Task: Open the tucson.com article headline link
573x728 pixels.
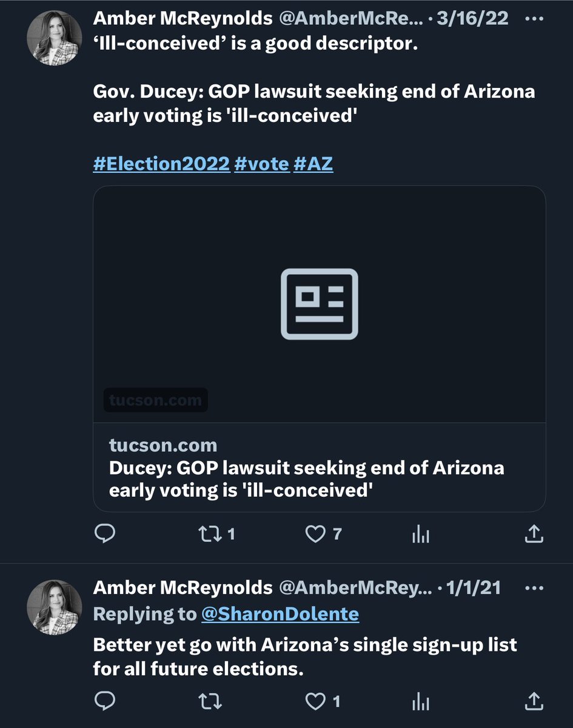Action: pyautogui.click(x=306, y=479)
